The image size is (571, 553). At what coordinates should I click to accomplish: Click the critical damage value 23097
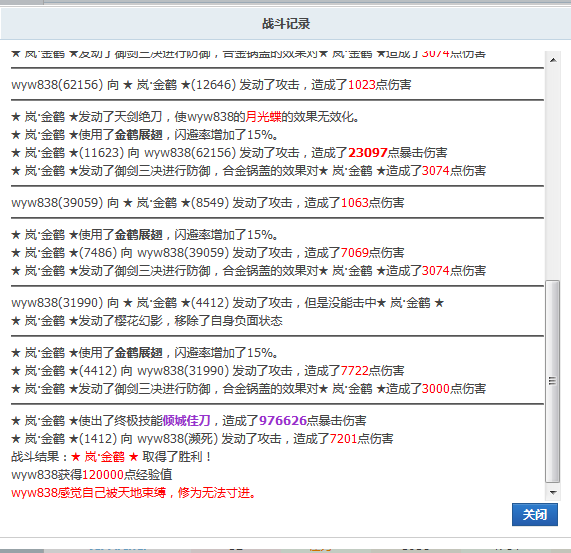pyautogui.click(x=367, y=153)
